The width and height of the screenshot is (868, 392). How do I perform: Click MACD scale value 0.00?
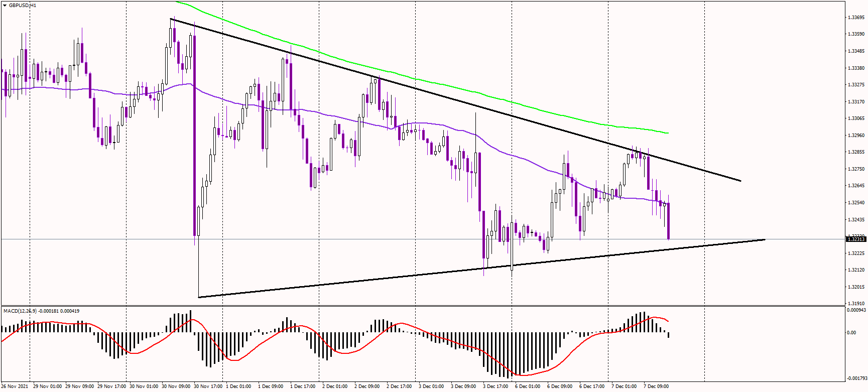point(851,333)
